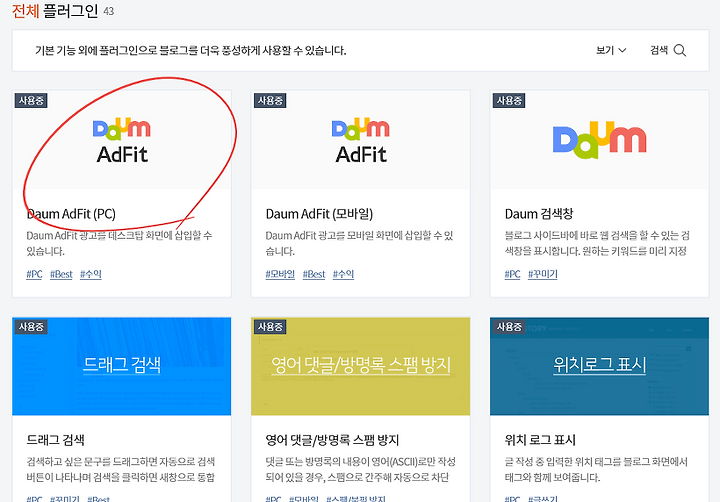Click the 전체 플러그인 heading

click(x=55, y=11)
